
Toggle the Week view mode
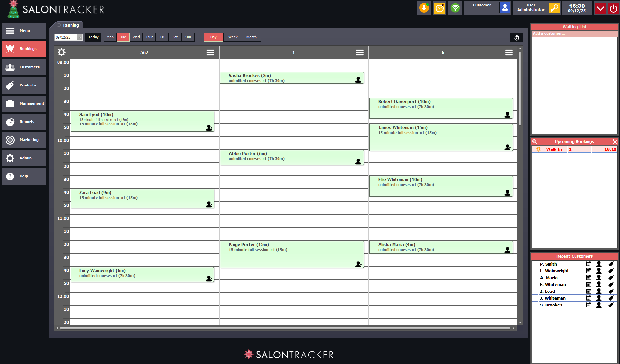(x=232, y=37)
